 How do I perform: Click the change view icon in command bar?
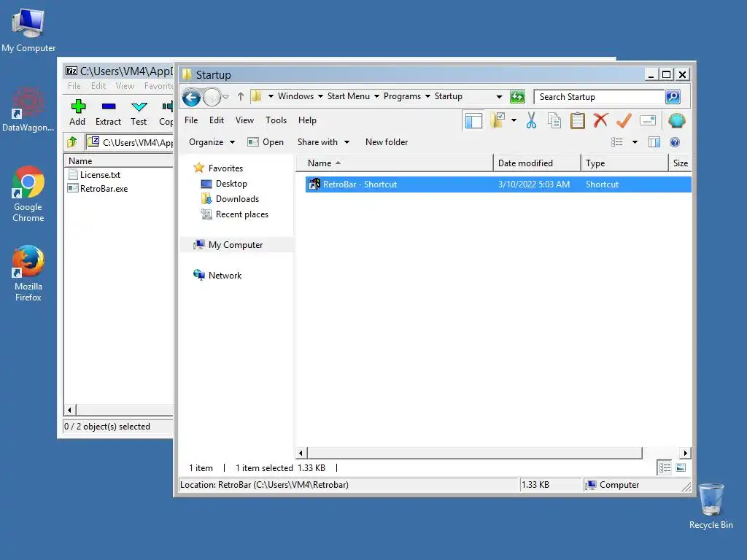click(x=617, y=142)
